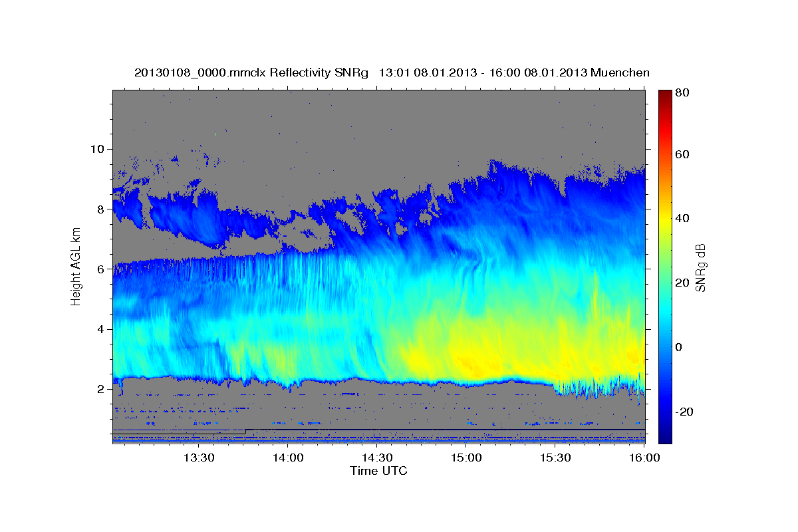
Task: Click colorbar label '80'
Action: click(682, 93)
